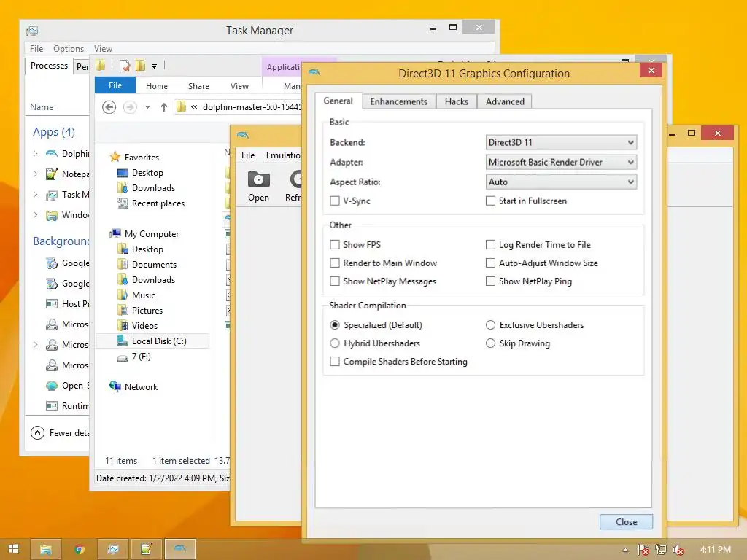Open the Backend dropdown
The height and width of the screenshot is (560, 747).
click(x=561, y=142)
